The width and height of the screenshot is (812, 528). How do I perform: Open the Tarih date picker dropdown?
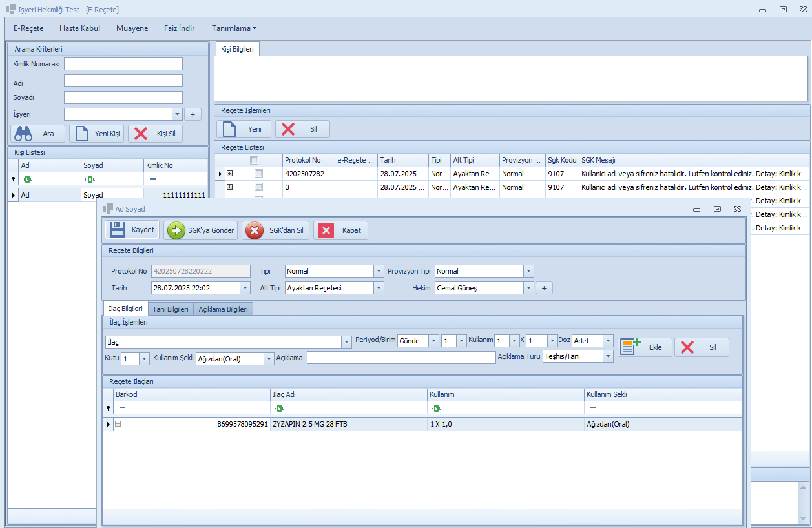[x=245, y=288]
